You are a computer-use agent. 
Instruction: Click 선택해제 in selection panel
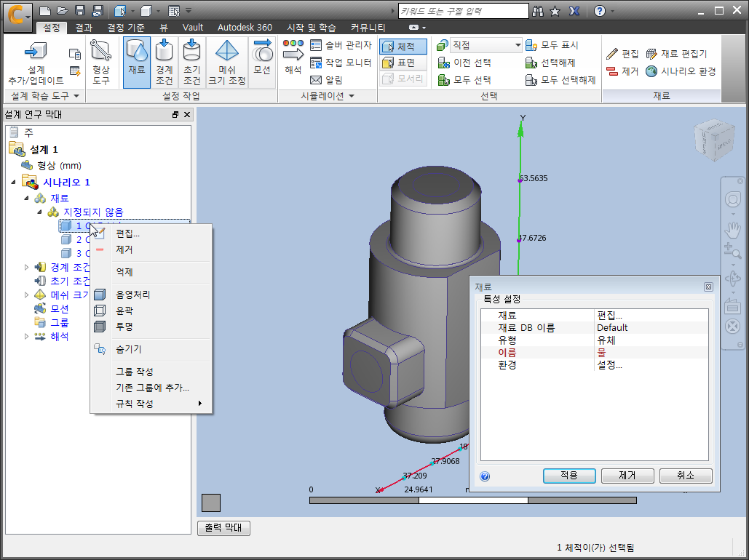tap(550, 63)
